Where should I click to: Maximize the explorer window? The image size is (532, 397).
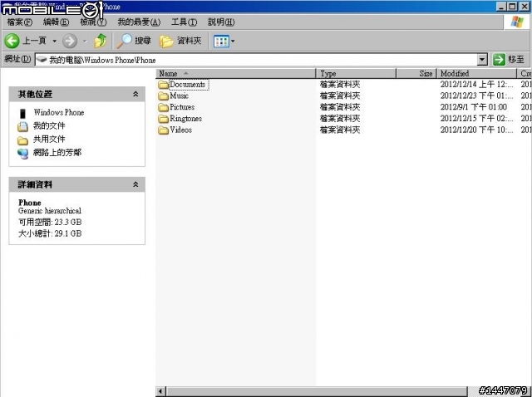(x=513, y=7)
